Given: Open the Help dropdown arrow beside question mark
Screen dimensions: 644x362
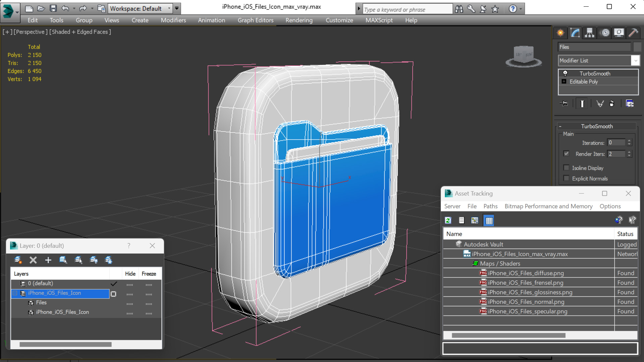Looking at the screenshot, I should [521, 9].
